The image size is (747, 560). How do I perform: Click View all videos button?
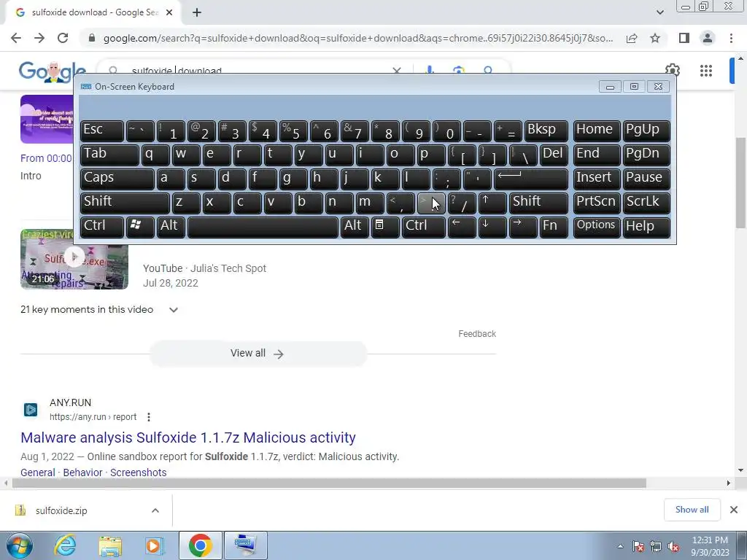click(258, 354)
